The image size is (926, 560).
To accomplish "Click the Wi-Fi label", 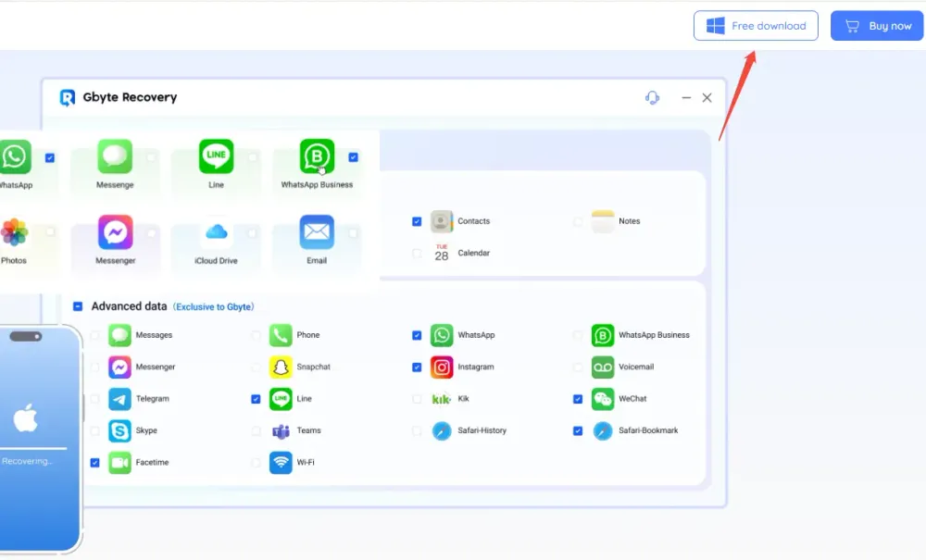I will click(306, 463).
